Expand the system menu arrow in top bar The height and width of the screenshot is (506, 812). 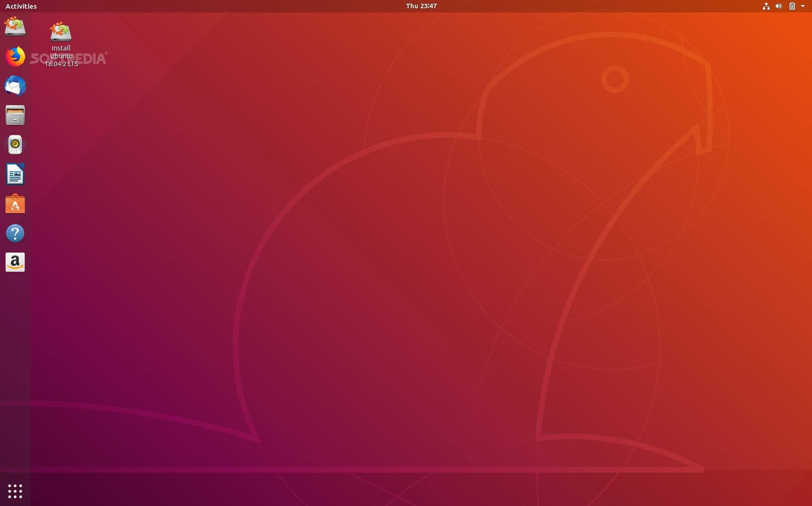[803, 6]
